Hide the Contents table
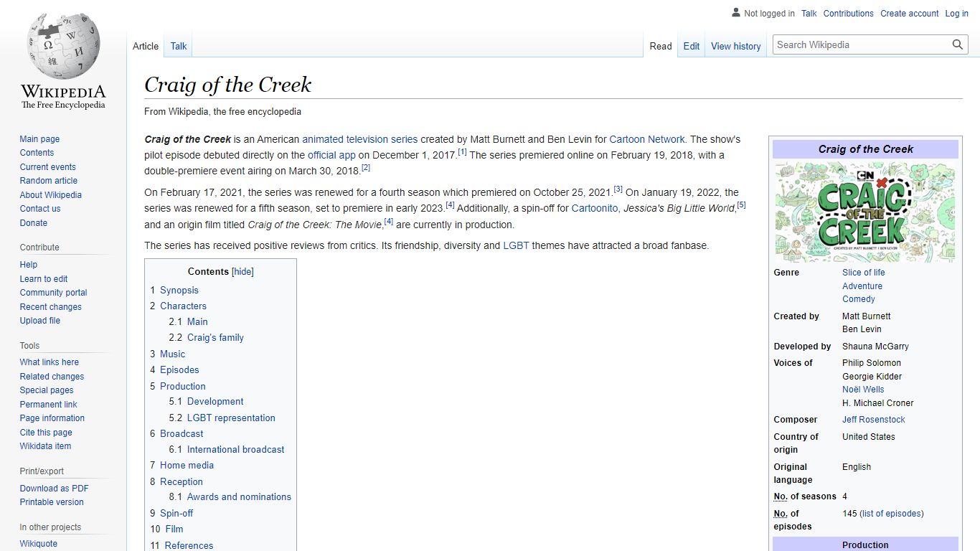 pyautogui.click(x=243, y=272)
